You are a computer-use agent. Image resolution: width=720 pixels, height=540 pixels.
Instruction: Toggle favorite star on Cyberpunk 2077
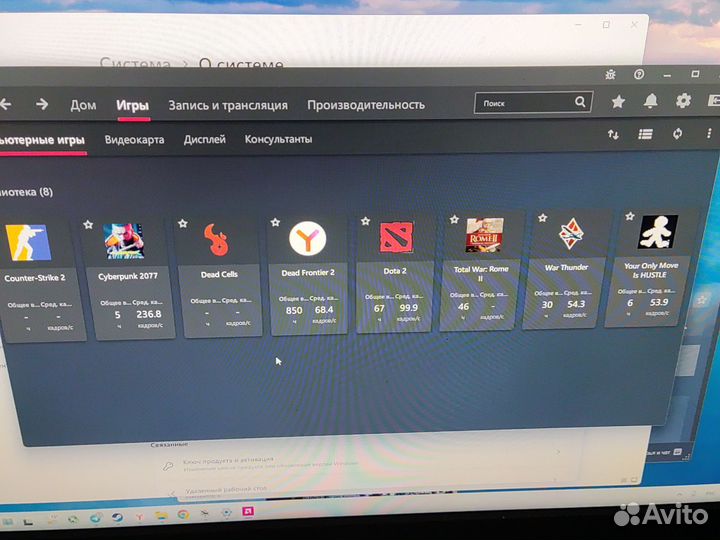coord(88,224)
